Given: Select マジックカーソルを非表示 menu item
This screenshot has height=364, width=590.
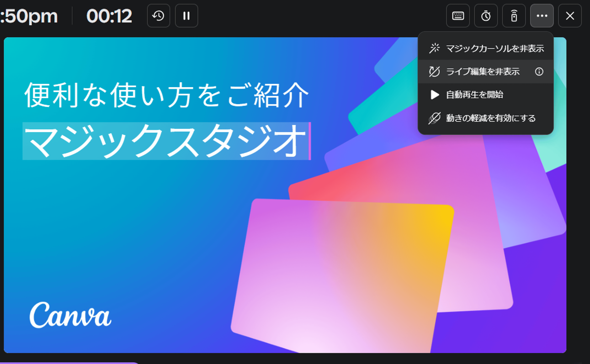Looking at the screenshot, I should tap(486, 48).
